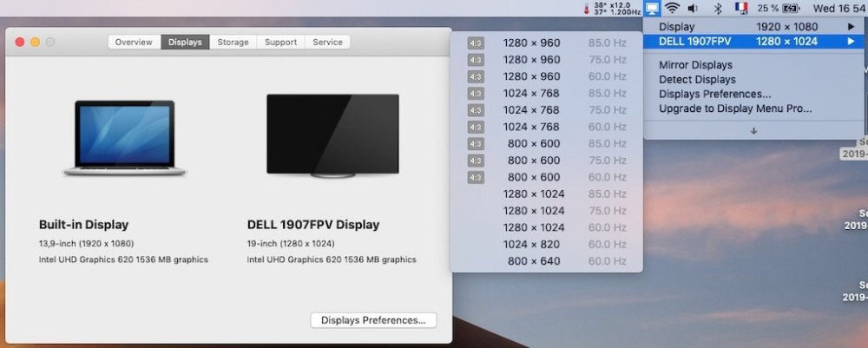Select 800 × 600 at 85.0 Hz
Image resolution: width=868 pixels, height=348 pixels.
tap(546, 144)
